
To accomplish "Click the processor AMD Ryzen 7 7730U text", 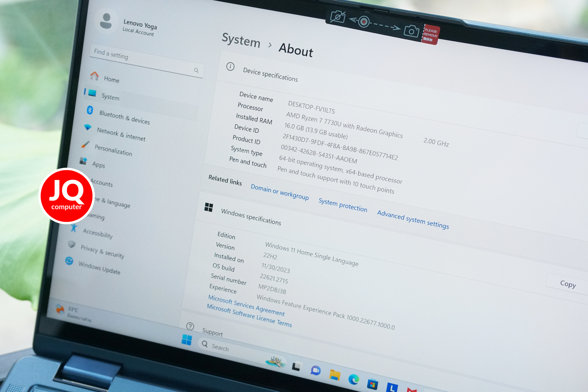I will pos(344,125).
